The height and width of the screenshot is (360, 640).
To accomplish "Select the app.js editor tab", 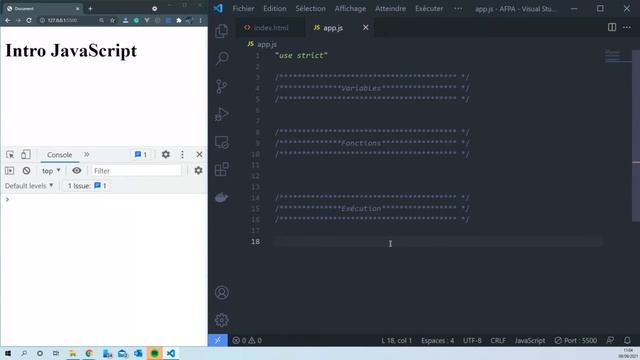I will click(333, 27).
